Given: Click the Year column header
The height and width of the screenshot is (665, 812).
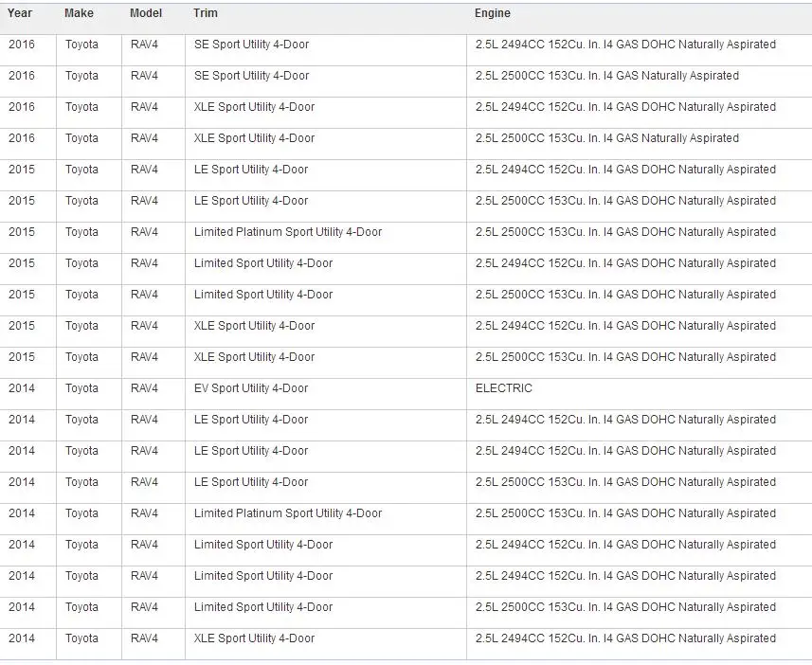Looking at the screenshot, I should click(x=20, y=13).
